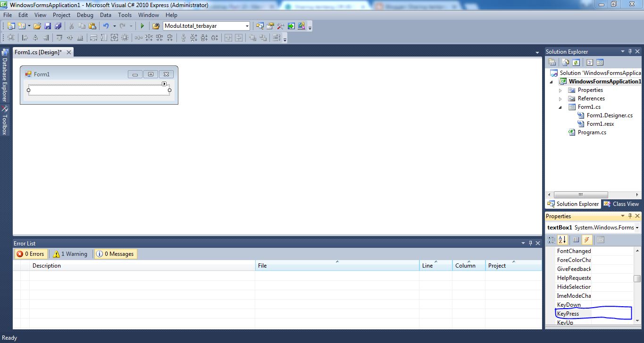The width and height of the screenshot is (644, 343).
Task: Click the 0 Errors filter button
Action: pos(30,253)
